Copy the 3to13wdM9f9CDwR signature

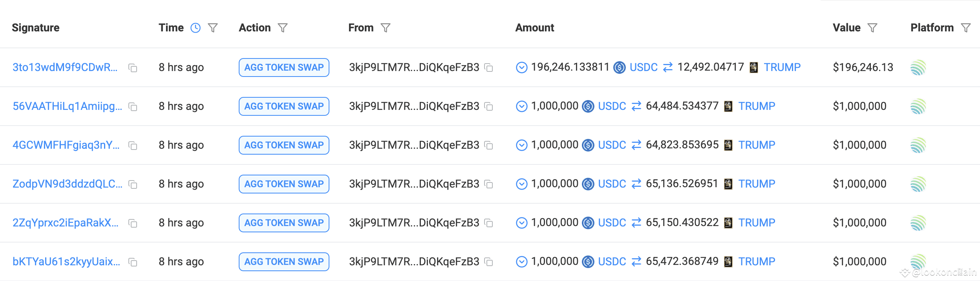click(x=133, y=68)
